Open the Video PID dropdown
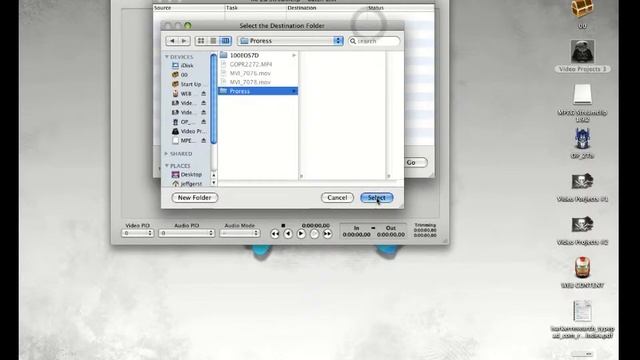Viewport: 640px width, 360px height. [138, 233]
